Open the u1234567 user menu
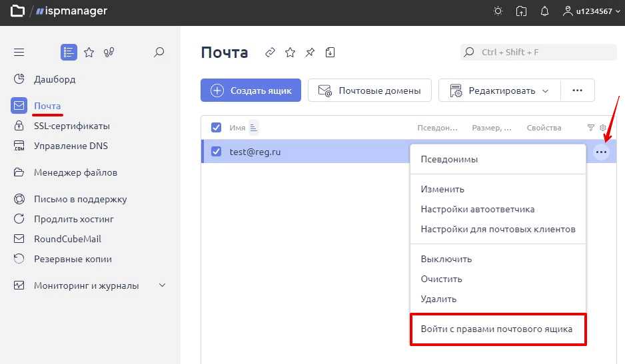 pyautogui.click(x=592, y=11)
